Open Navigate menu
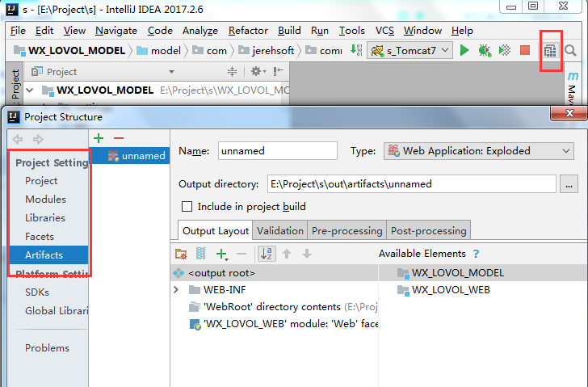The width and height of the screenshot is (588, 387). point(116,31)
